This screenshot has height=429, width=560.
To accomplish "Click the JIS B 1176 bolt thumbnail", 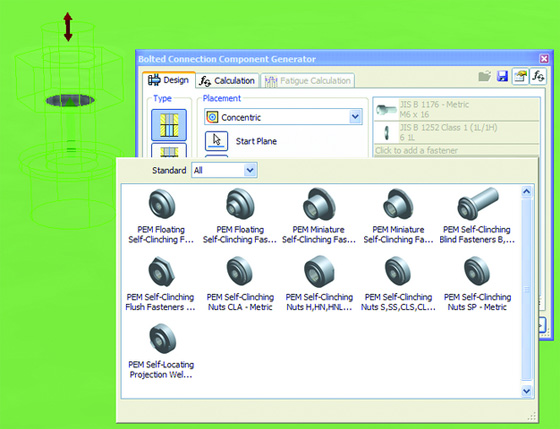I will click(x=386, y=109).
